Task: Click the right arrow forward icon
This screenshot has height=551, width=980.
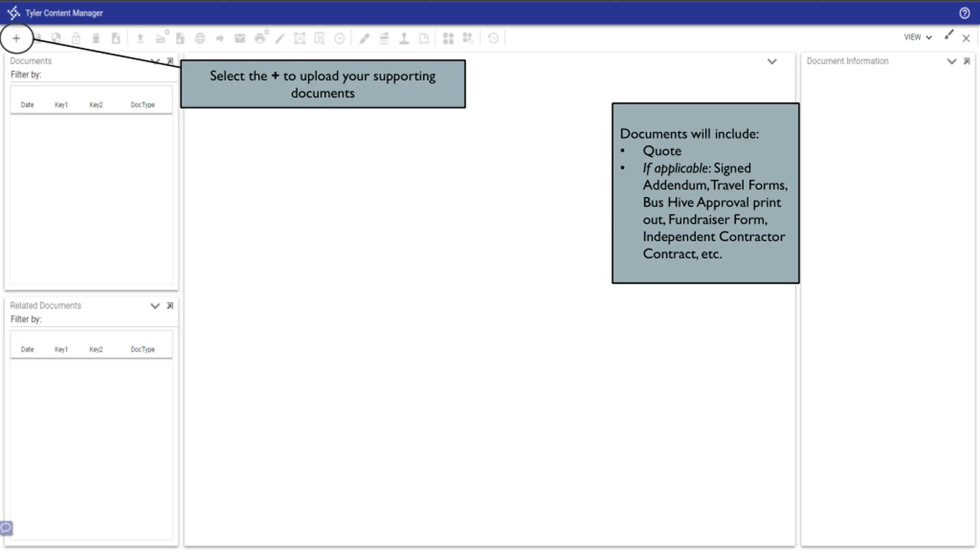Action: click(220, 38)
